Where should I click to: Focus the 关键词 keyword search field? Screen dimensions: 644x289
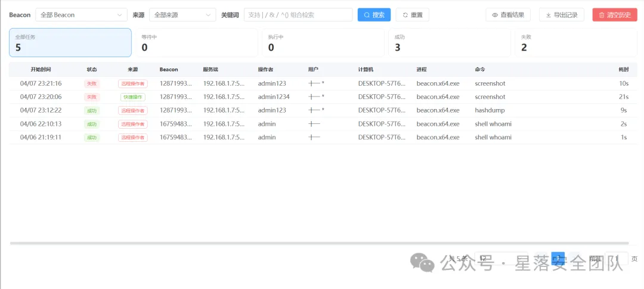(298, 15)
